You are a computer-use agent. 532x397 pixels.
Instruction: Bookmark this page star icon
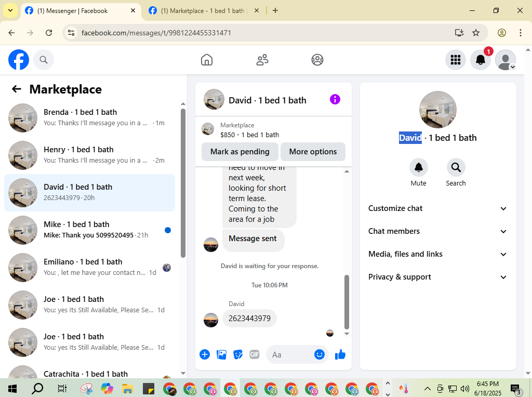[476, 33]
